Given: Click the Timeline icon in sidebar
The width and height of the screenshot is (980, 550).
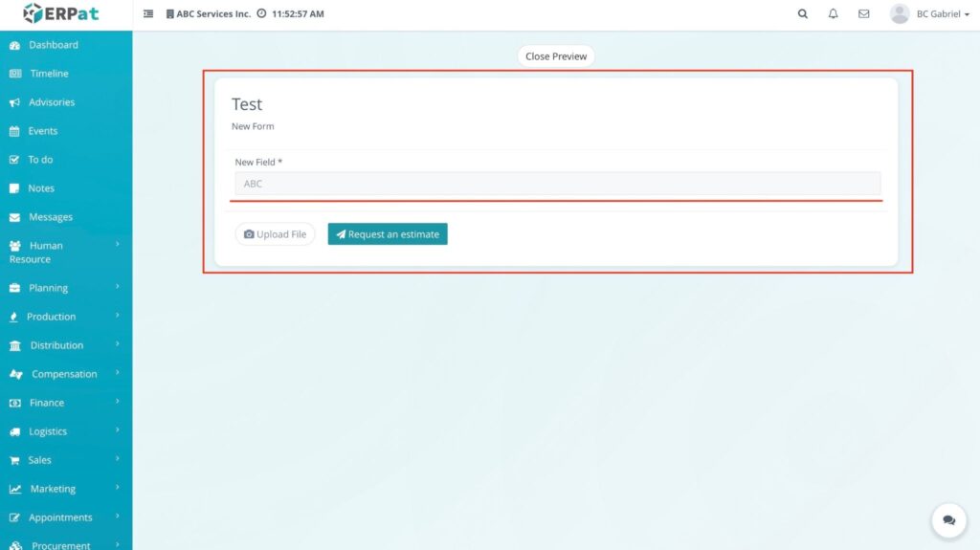Looking at the screenshot, I should click(x=15, y=74).
